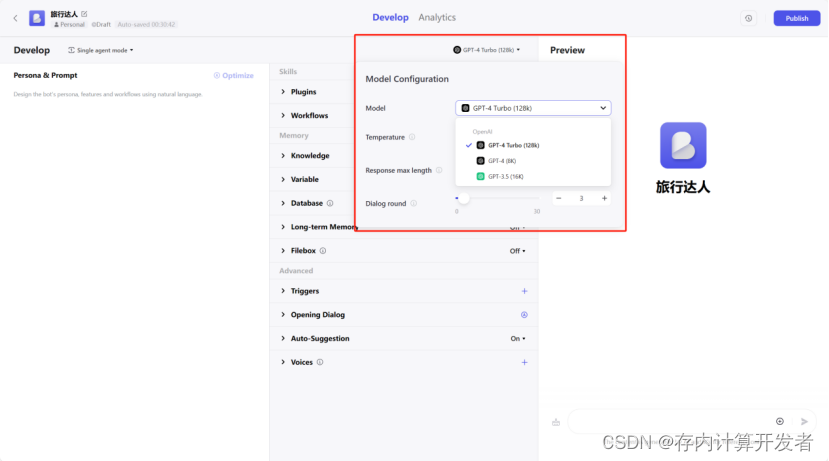
Task: Click the add attachment icon in chat input
Action: tap(780, 421)
